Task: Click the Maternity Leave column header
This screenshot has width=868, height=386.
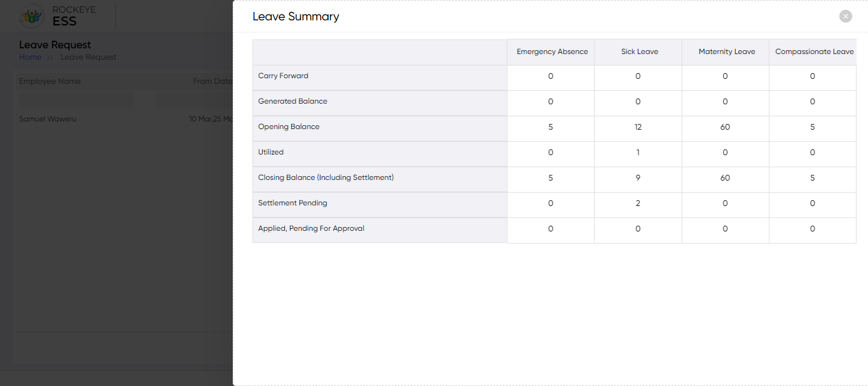Action: (x=727, y=52)
